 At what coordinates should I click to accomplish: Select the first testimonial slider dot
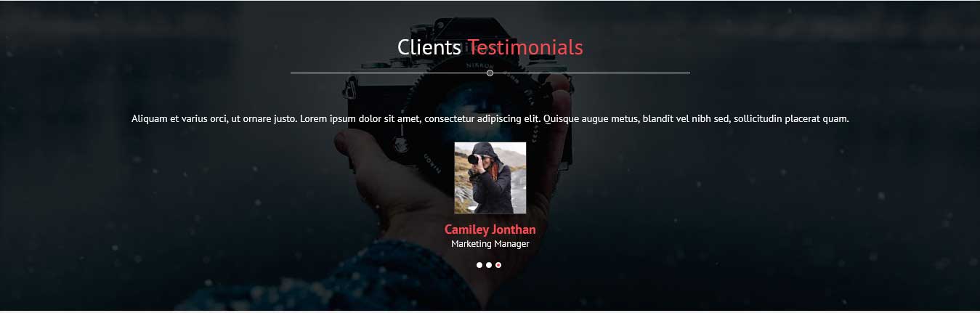click(479, 265)
